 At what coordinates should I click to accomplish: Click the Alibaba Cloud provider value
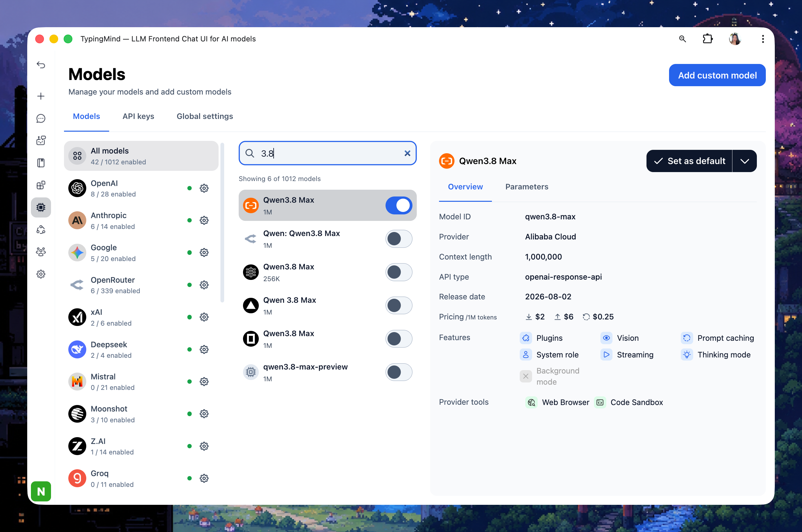[550, 237]
